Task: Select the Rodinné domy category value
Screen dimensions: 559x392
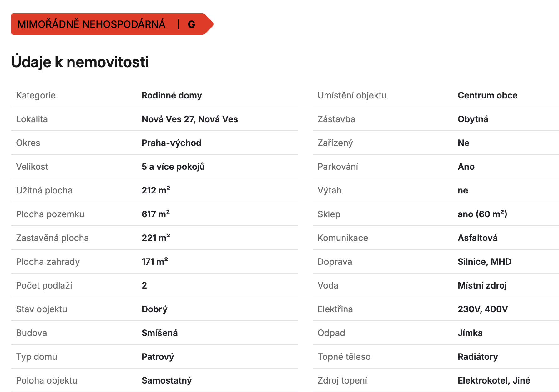Action: (172, 95)
